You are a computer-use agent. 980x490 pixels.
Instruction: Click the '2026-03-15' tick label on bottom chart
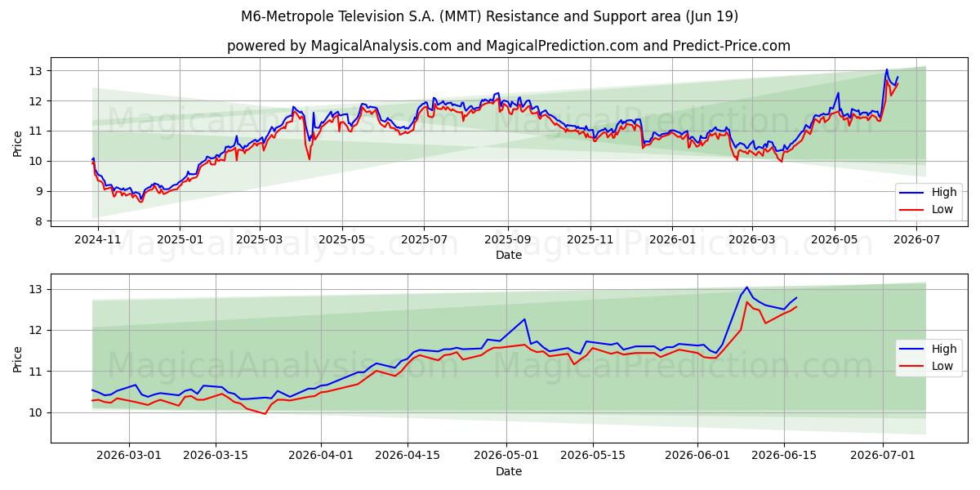tap(216, 457)
